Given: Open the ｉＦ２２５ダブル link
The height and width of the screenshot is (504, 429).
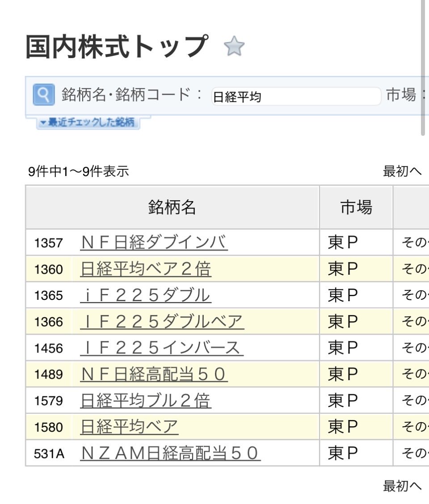Looking at the screenshot, I should click(x=146, y=295).
